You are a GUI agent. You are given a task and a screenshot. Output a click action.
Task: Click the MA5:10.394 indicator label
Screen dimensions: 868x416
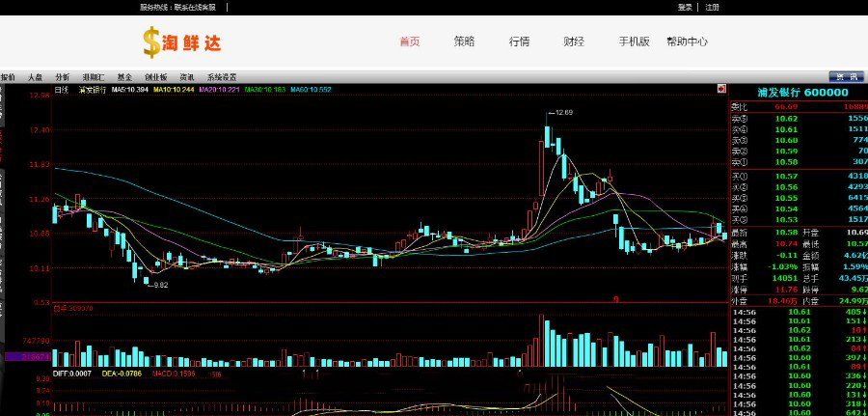(x=130, y=89)
